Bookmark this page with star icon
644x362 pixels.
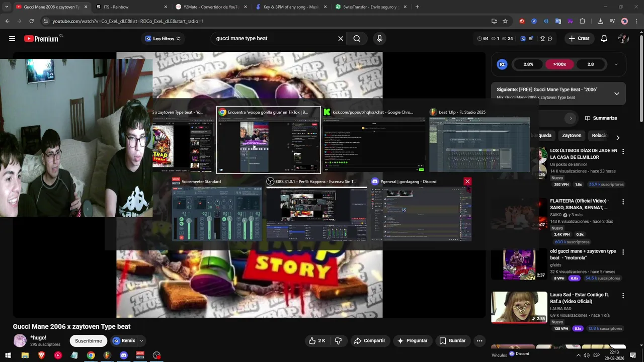pos(505,21)
